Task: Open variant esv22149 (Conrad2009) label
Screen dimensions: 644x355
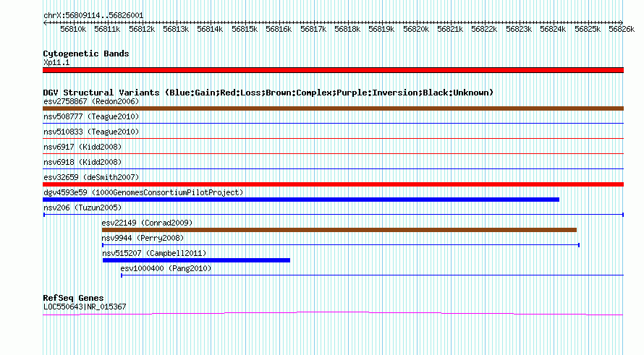Action: 147,223
